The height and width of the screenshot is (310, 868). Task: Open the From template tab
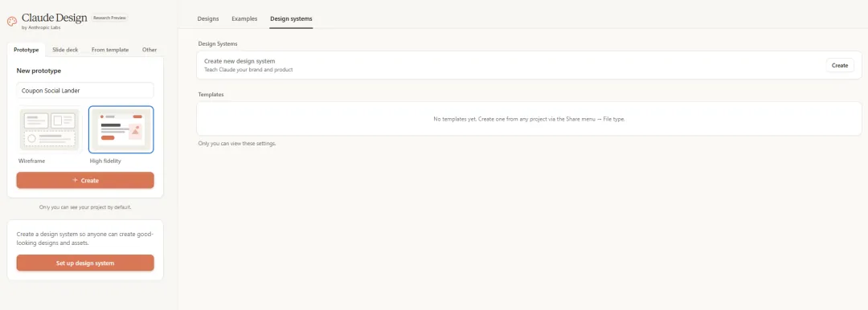pyautogui.click(x=110, y=50)
